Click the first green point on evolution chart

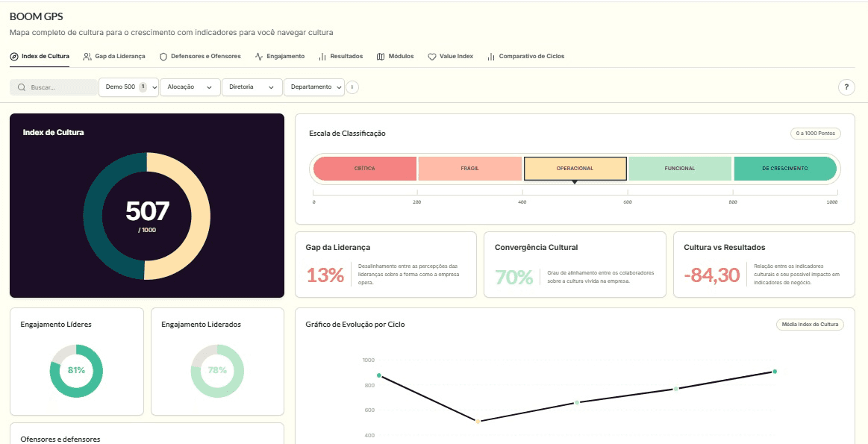[378, 375]
